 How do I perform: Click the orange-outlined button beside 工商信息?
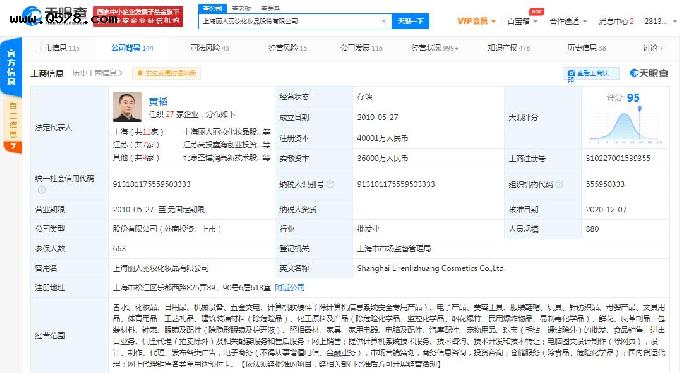click(167, 73)
